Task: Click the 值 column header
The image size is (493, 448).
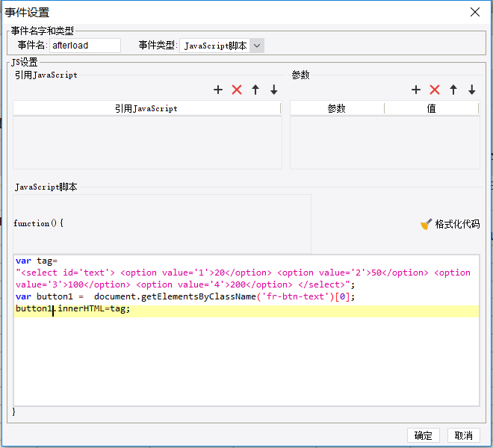Action: coord(432,109)
